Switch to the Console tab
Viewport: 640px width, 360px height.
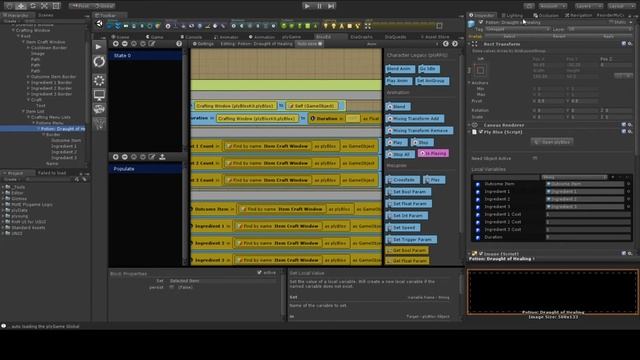[191, 37]
